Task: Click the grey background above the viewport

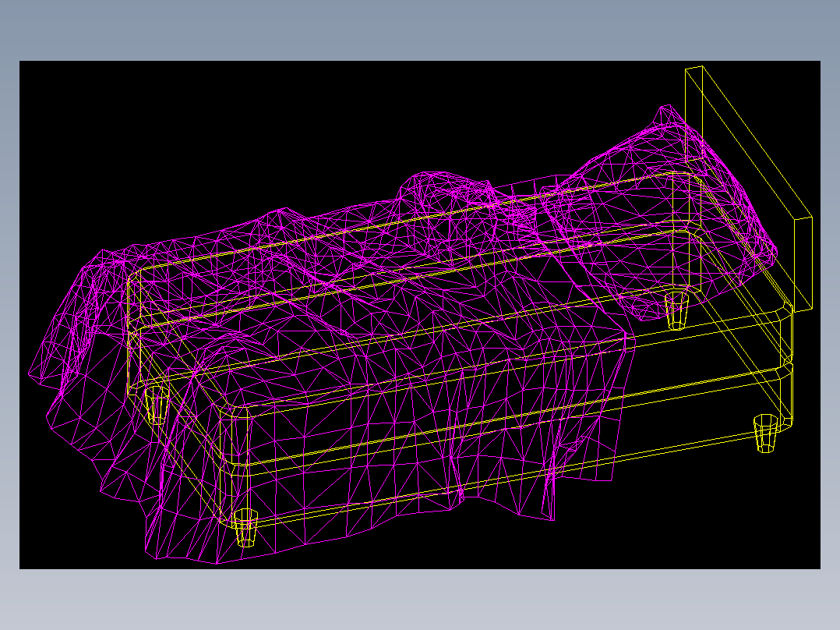Action: click(420, 30)
